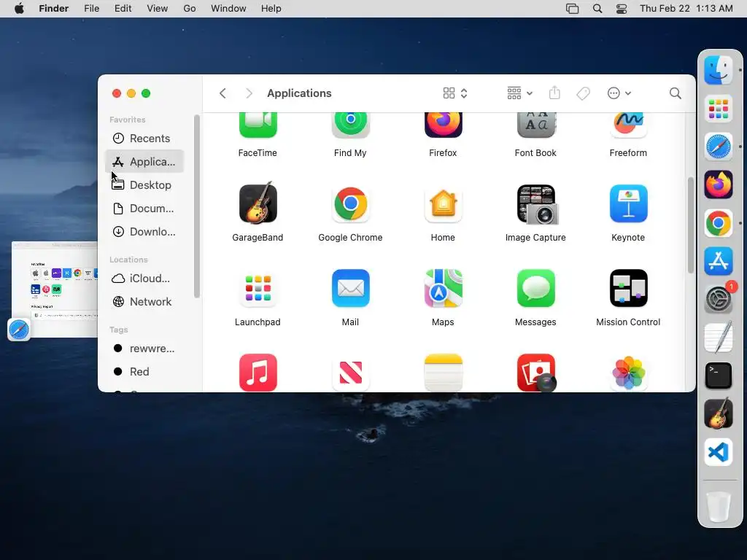Open Recents in the sidebar
This screenshot has width=747, height=560.
[x=144, y=138]
